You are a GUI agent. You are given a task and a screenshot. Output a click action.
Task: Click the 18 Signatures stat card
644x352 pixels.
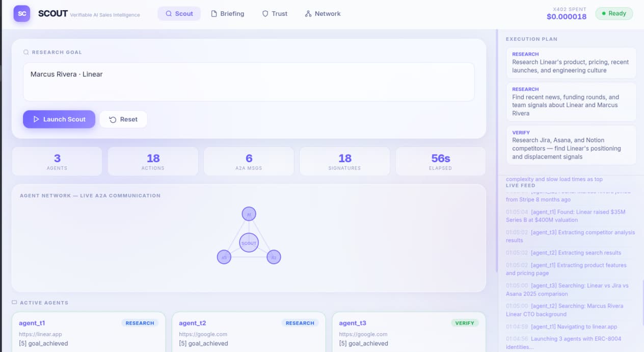(345, 161)
